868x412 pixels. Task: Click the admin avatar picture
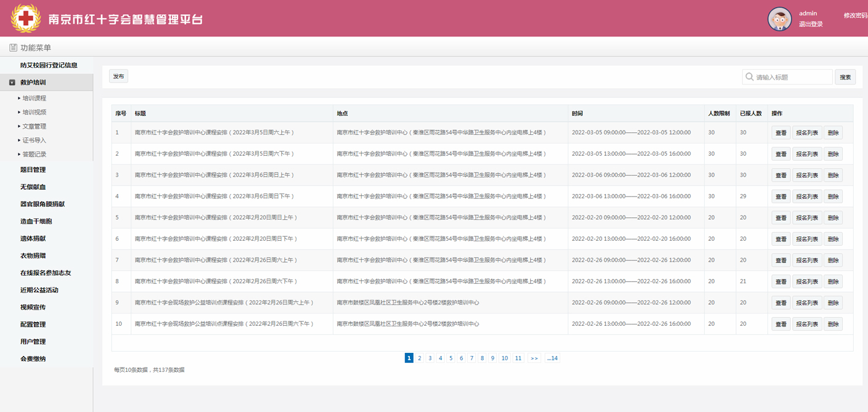click(779, 19)
